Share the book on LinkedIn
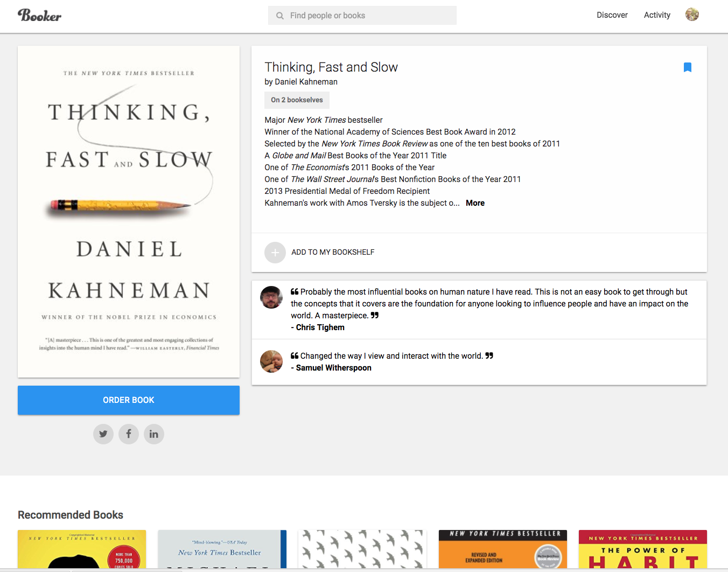The image size is (728, 572). tap(154, 434)
